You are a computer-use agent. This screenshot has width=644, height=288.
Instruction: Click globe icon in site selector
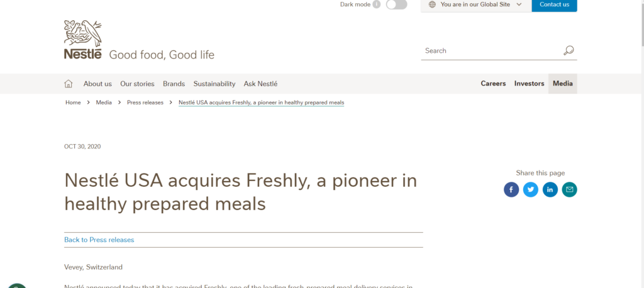(x=432, y=4)
